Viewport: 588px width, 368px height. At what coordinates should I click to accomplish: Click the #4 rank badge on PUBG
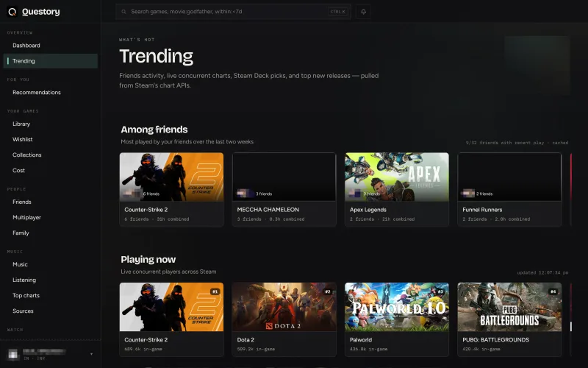(553, 291)
